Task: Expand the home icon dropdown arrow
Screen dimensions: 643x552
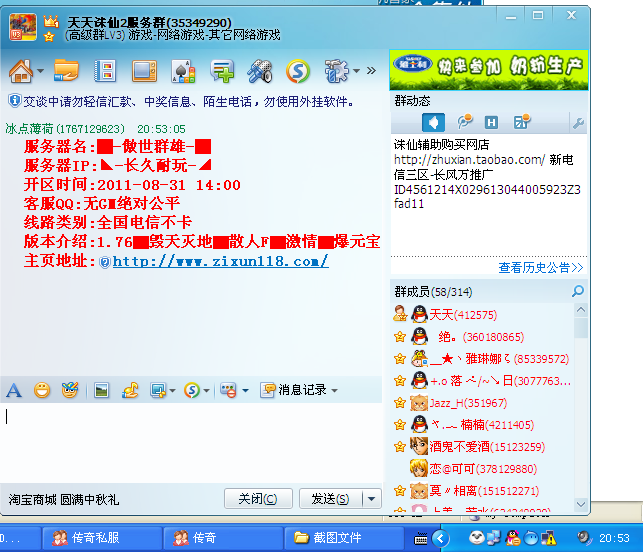Action: click(40, 71)
